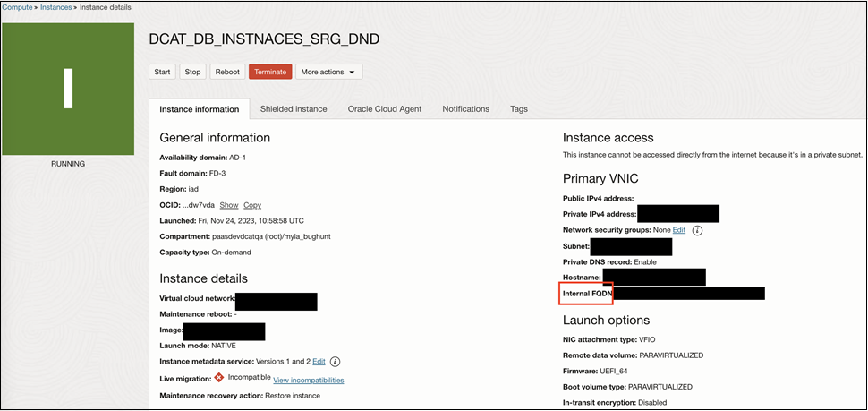Click the info icon beside Instance metadata service
This screenshot has height=411, width=868.
336,362
